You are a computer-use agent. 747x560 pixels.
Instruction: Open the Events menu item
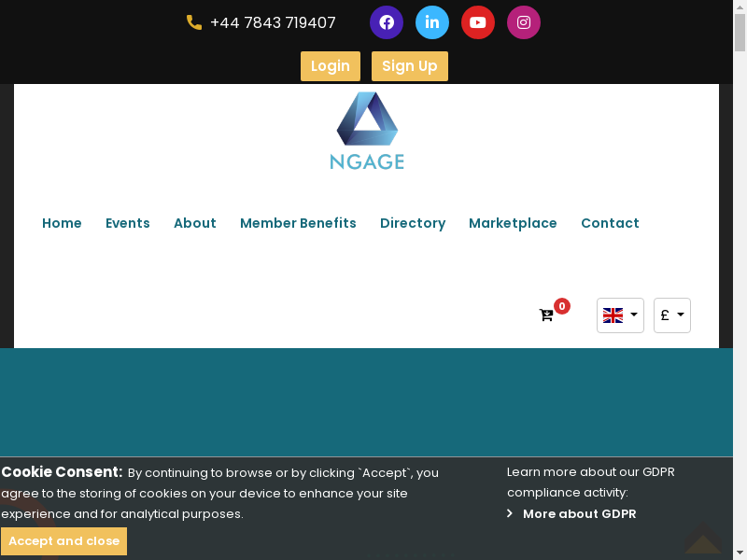(x=128, y=223)
